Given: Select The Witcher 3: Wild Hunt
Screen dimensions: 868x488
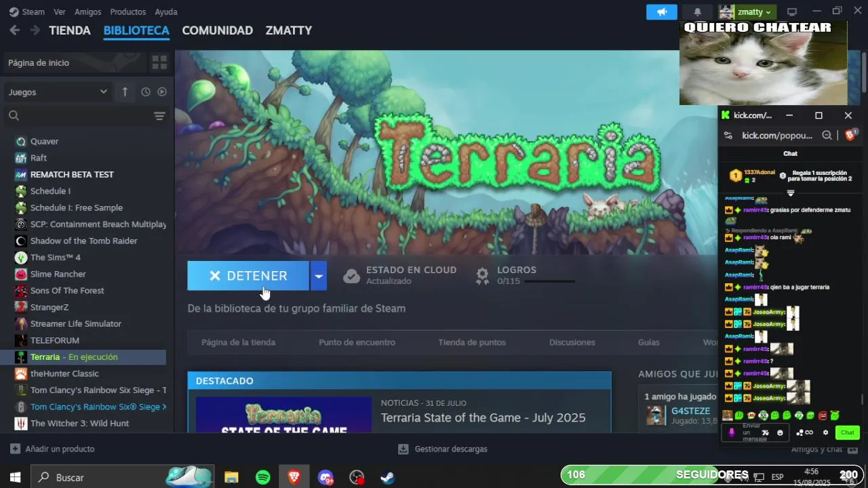Looking at the screenshot, I should [79, 423].
